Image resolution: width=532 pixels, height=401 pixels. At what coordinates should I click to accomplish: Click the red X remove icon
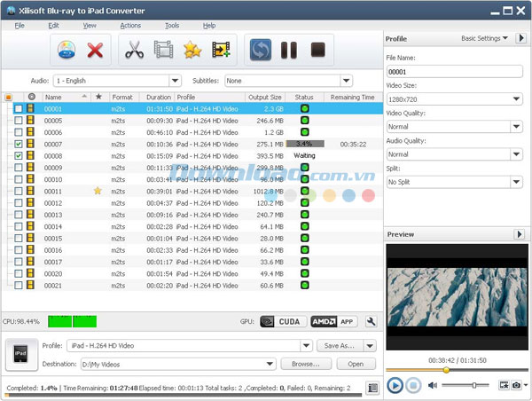coord(95,51)
